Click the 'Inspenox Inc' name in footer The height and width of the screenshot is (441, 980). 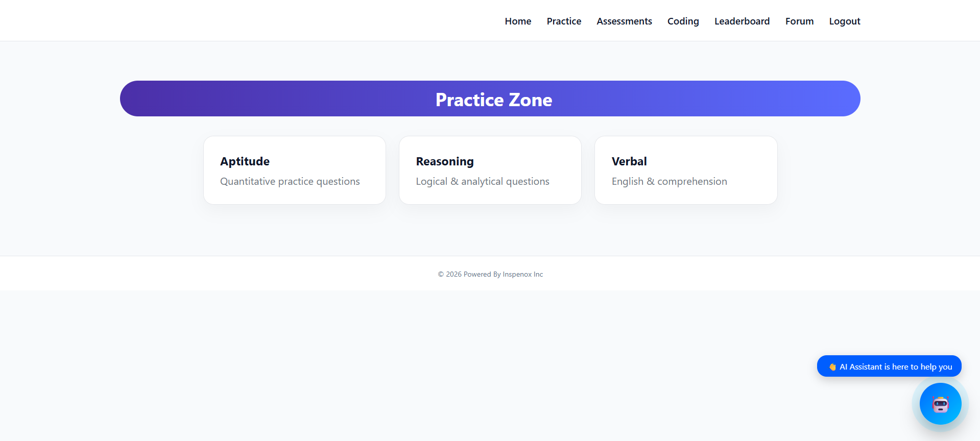coord(522,275)
